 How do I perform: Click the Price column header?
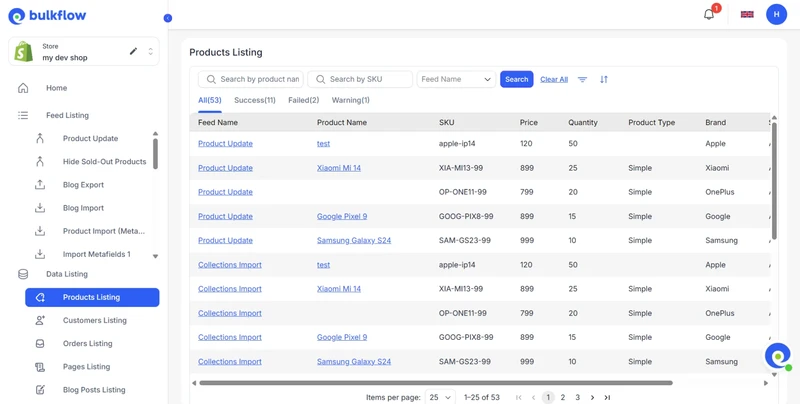[529, 122]
